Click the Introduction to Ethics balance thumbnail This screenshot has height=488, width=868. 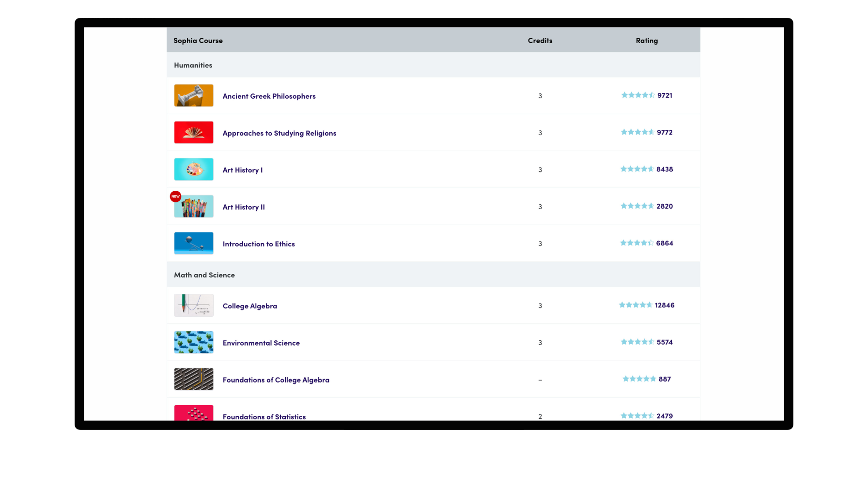[194, 243]
